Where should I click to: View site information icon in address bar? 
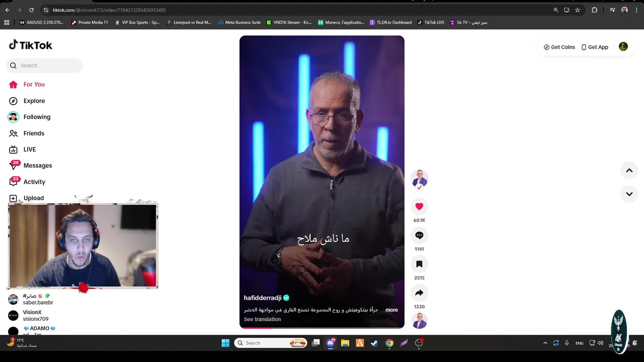[46, 10]
